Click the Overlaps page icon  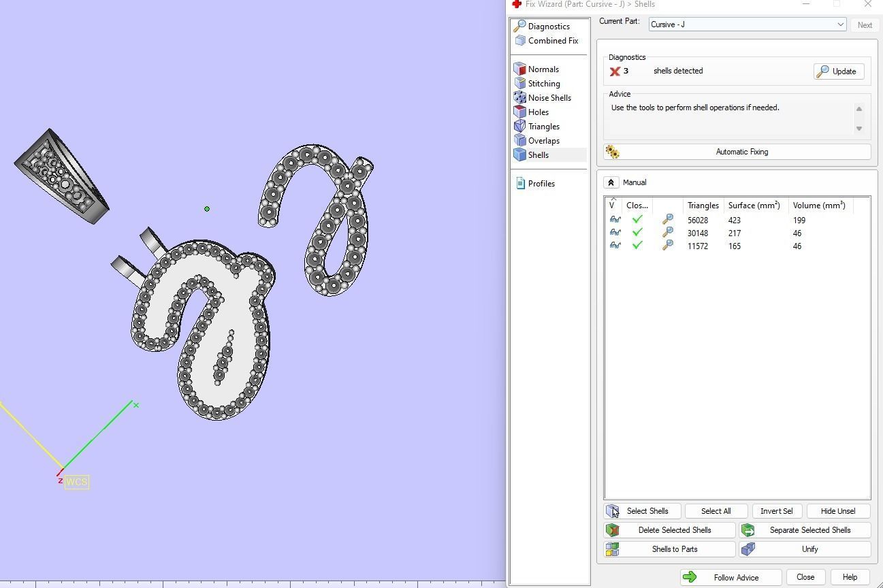tap(519, 141)
